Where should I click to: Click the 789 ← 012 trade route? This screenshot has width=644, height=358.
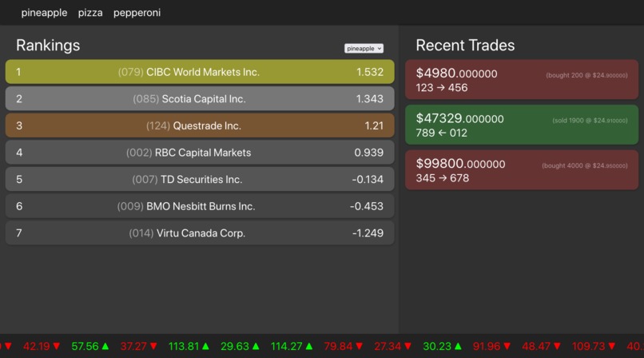pyautogui.click(x=442, y=133)
